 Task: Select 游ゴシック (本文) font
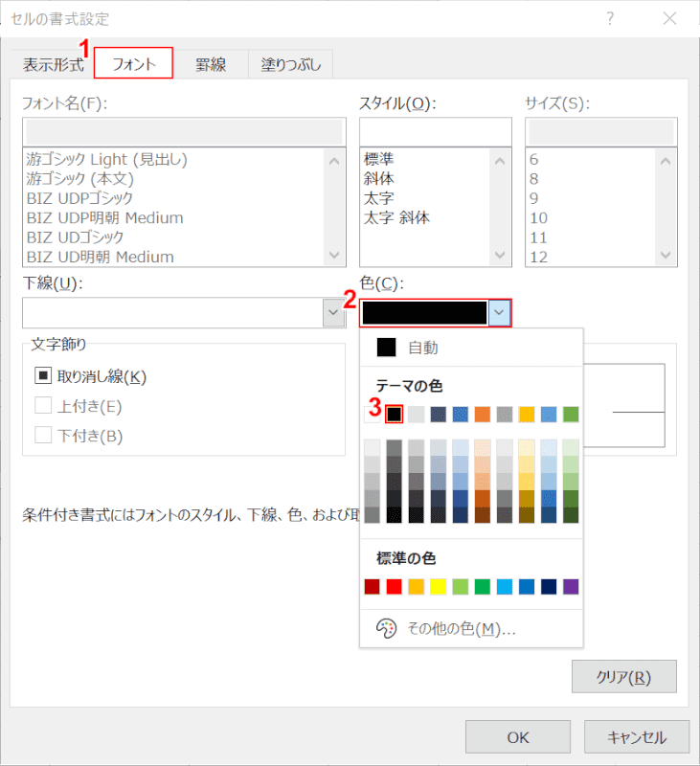pos(79,179)
